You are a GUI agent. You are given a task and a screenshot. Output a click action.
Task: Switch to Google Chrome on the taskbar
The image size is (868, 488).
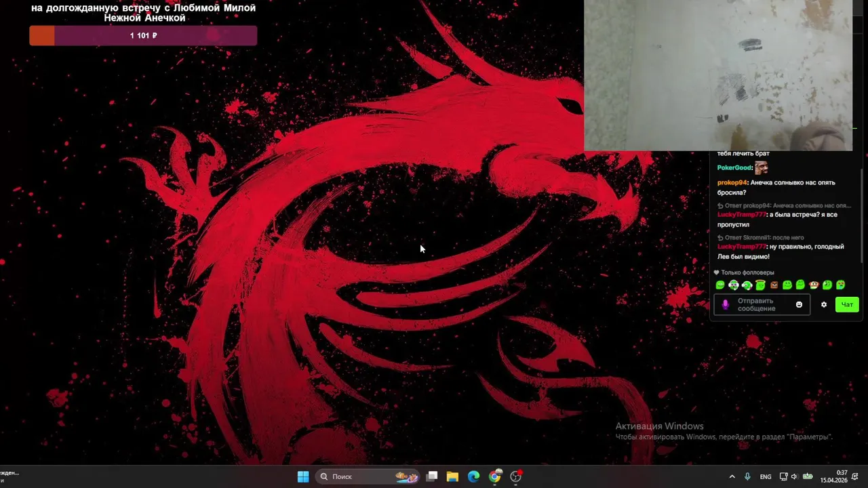point(495,476)
